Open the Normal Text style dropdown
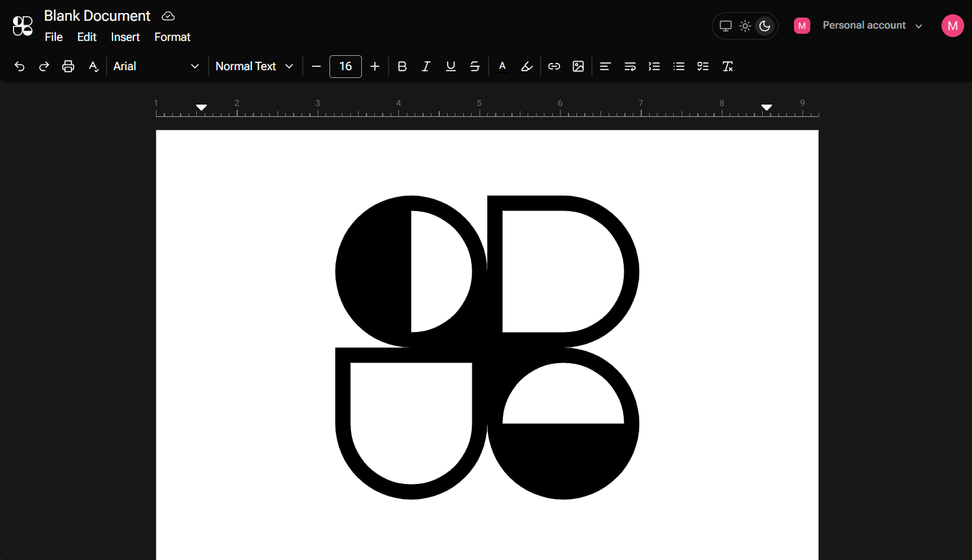The image size is (972, 560). 255,66
